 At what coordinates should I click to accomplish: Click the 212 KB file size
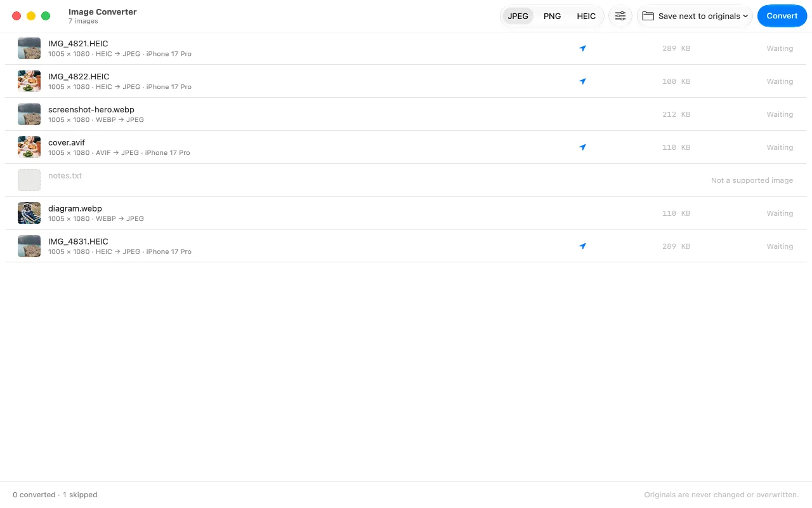coord(676,114)
